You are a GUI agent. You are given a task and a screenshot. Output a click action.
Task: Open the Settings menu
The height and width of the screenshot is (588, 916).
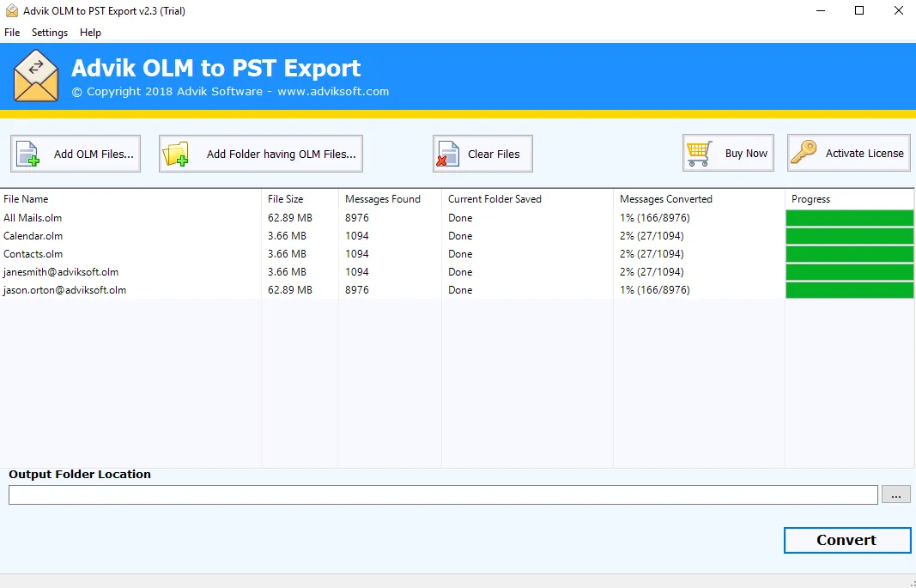click(50, 33)
